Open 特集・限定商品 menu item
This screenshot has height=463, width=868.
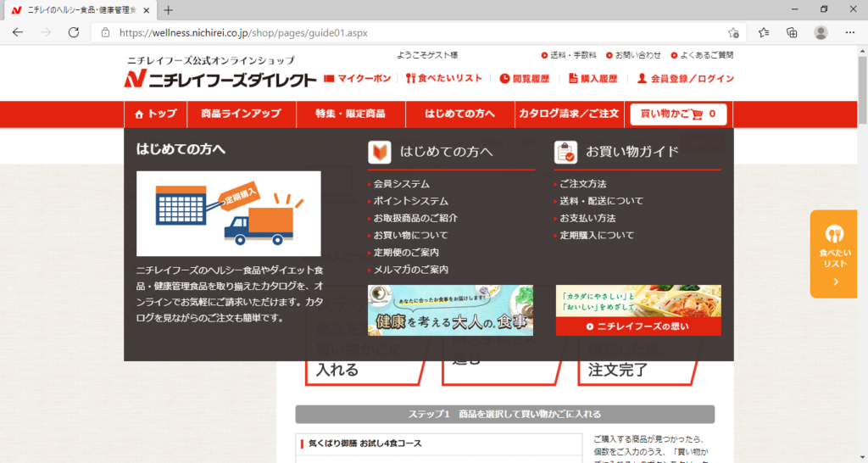click(350, 114)
